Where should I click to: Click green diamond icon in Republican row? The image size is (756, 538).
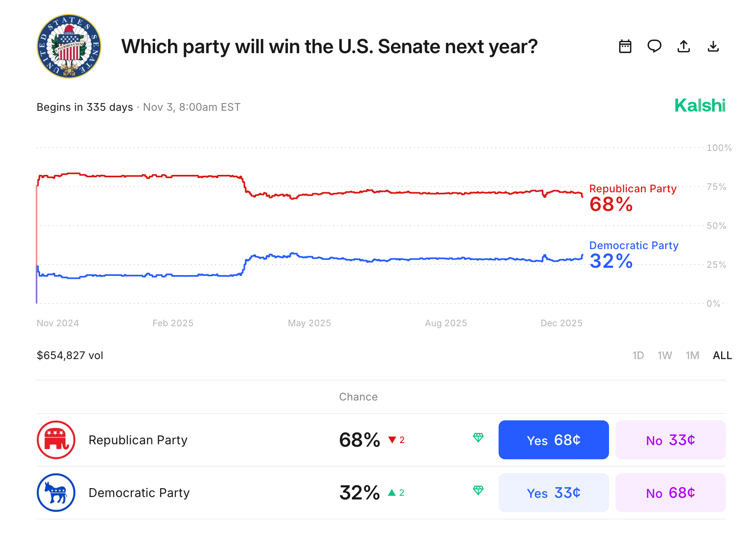click(x=478, y=437)
